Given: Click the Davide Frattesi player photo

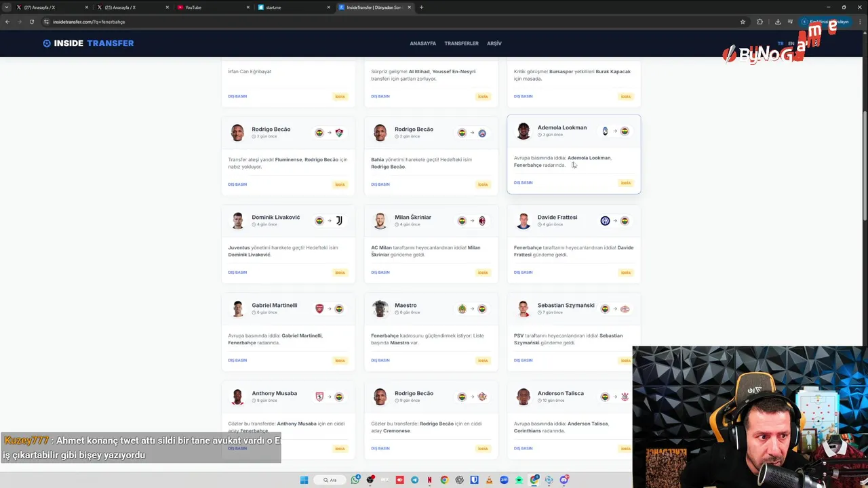Looking at the screenshot, I should [x=523, y=220].
